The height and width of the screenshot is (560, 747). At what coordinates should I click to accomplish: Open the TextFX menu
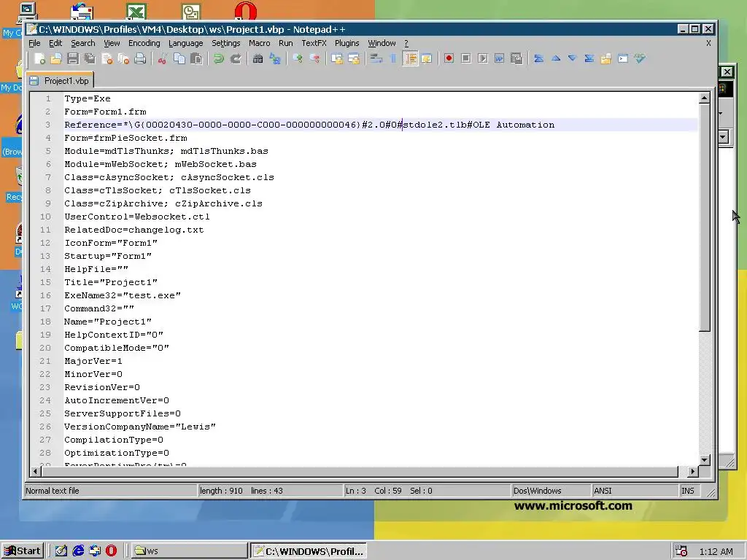coord(314,43)
